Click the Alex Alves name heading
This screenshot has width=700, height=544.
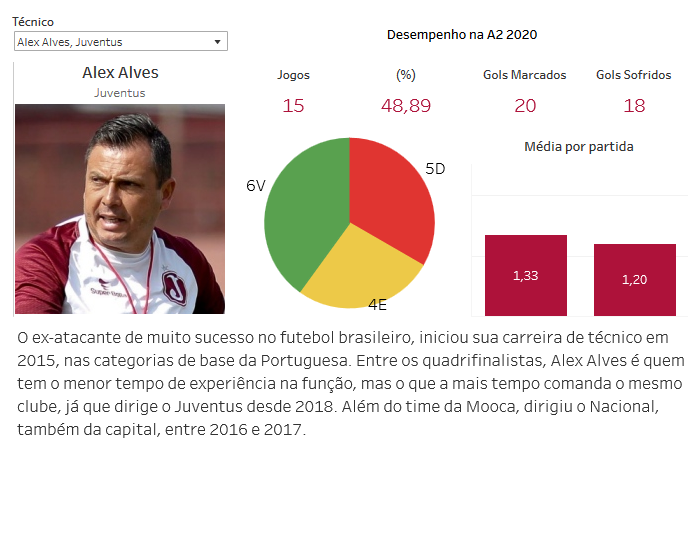(x=120, y=73)
